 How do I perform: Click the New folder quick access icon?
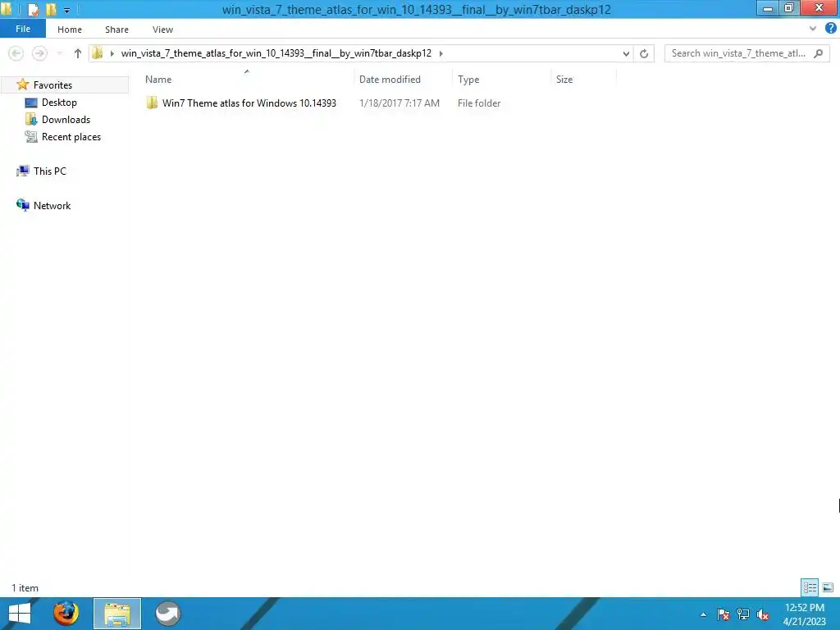tap(51, 10)
